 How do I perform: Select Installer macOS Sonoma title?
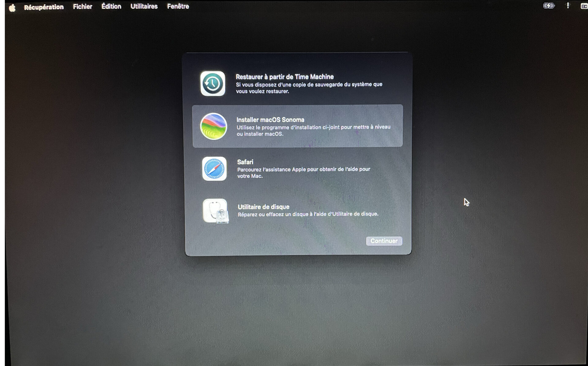(270, 119)
